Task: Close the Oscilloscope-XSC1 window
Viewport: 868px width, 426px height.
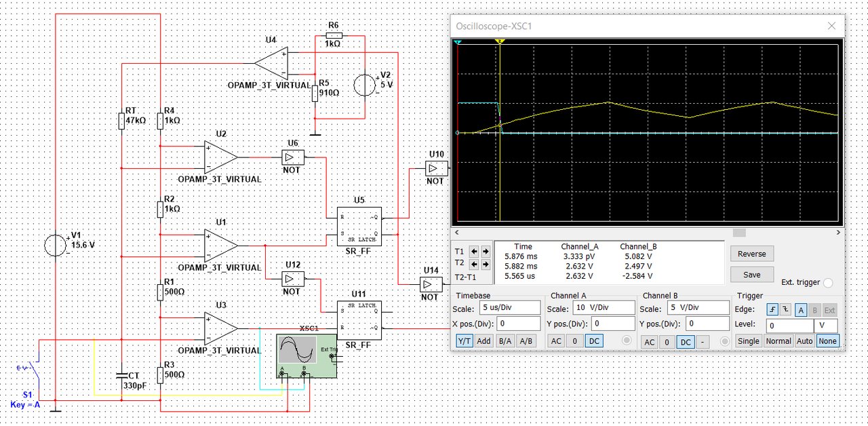Action: tap(832, 26)
